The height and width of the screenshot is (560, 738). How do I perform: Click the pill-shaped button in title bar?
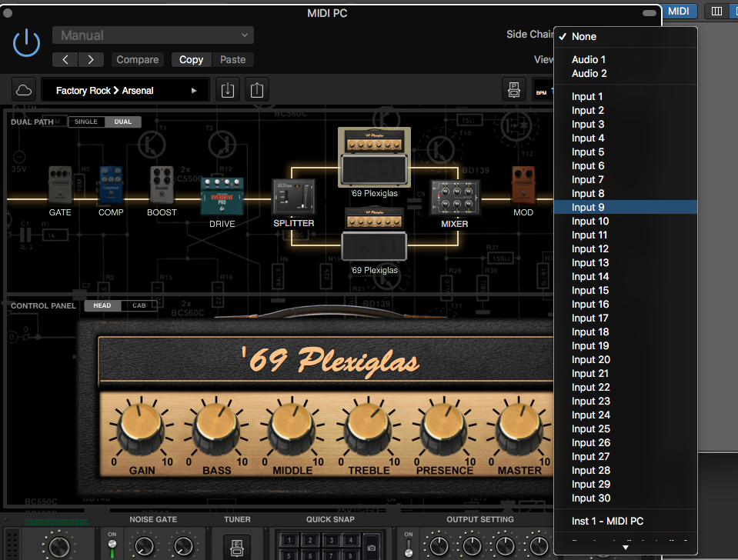[649, 13]
